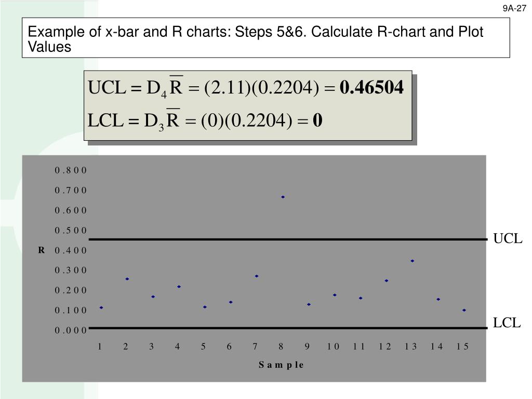Click the UCL label beside the chart
The height and width of the screenshot is (399, 532).
pos(507,238)
